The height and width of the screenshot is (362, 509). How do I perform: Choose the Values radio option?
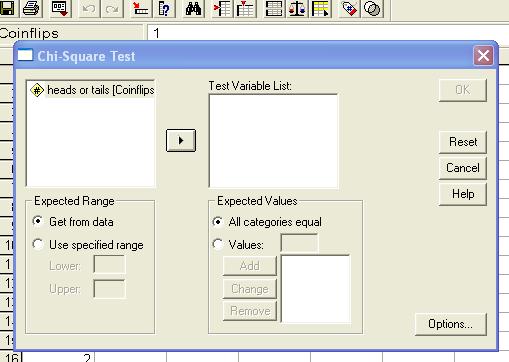(218, 244)
